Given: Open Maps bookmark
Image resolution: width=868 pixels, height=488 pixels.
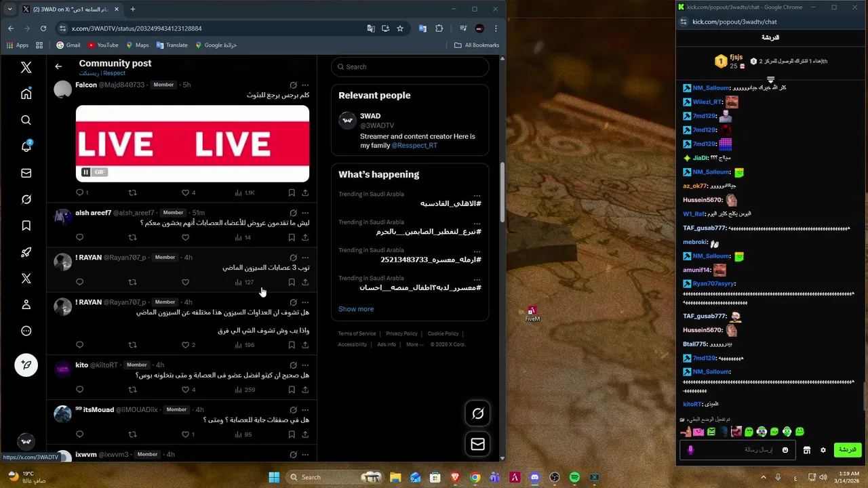Looking at the screenshot, I should [136, 45].
